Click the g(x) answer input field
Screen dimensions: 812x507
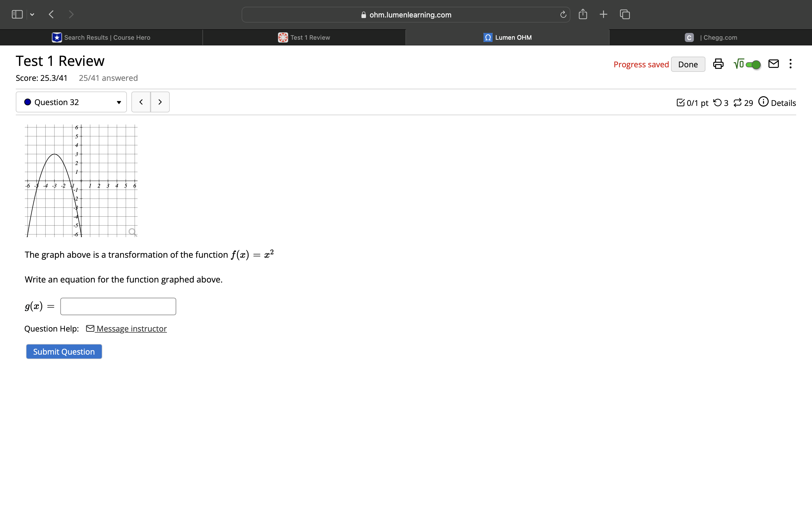point(118,306)
